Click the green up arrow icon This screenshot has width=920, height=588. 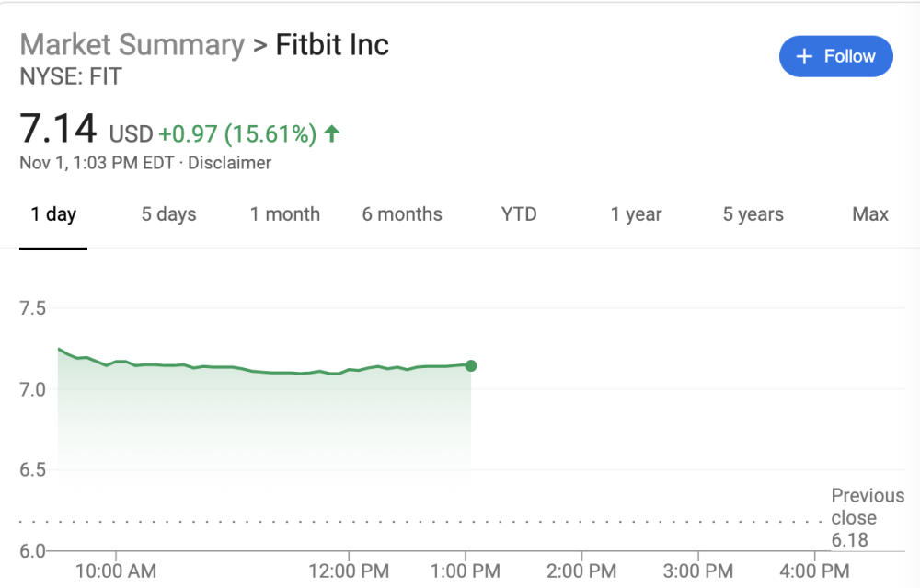[331, 133]
